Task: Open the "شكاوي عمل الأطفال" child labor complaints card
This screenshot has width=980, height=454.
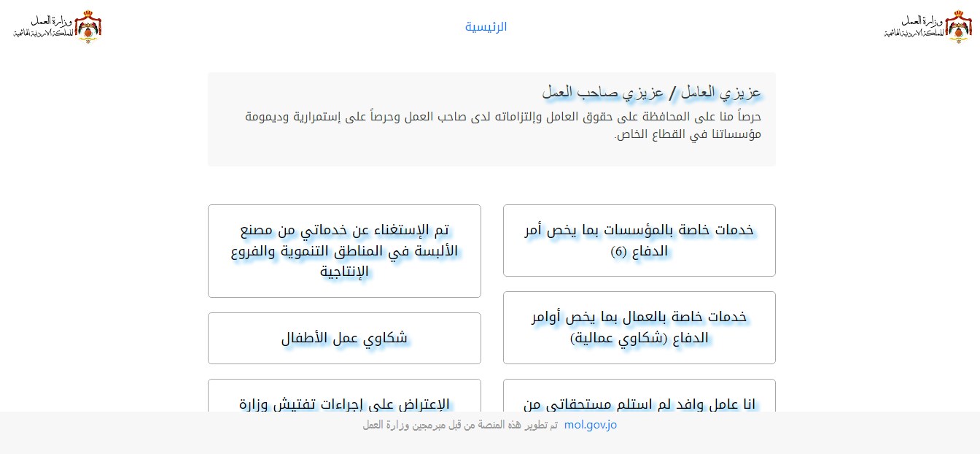Action: [x=344, y=338]
